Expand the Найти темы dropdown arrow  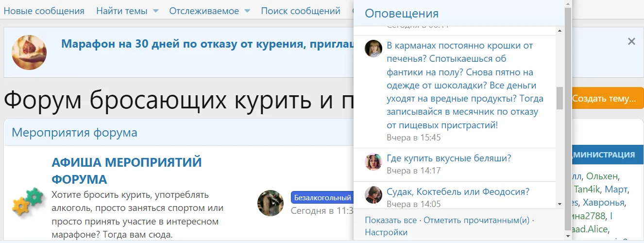pyautogui.click(x=155, y=11)
